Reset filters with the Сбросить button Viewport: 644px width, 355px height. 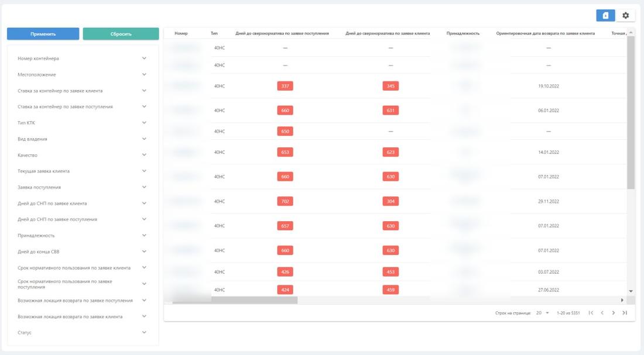point(121,34)
